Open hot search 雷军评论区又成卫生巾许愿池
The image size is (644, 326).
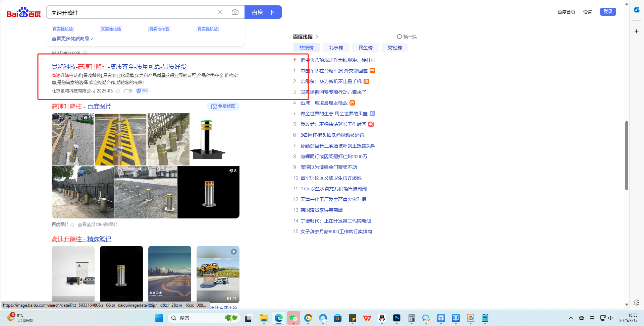coord(331,178)
